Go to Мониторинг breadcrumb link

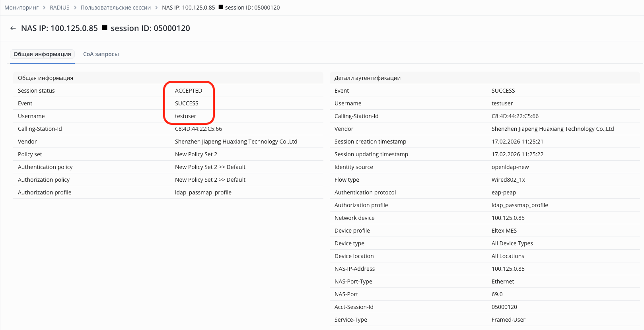21,8
